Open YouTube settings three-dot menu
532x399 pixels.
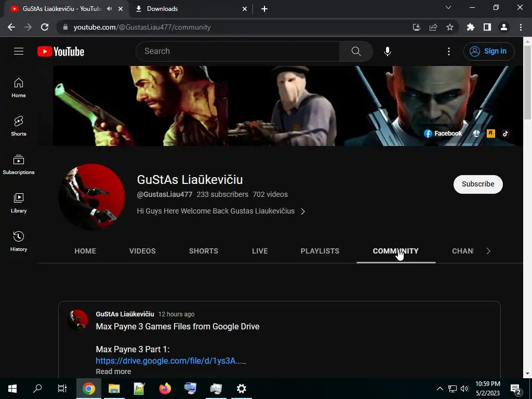pos(449,51)
